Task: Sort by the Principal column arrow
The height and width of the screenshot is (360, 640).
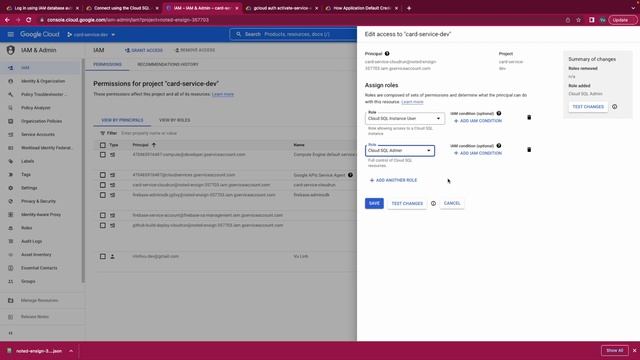Action: 154,145
